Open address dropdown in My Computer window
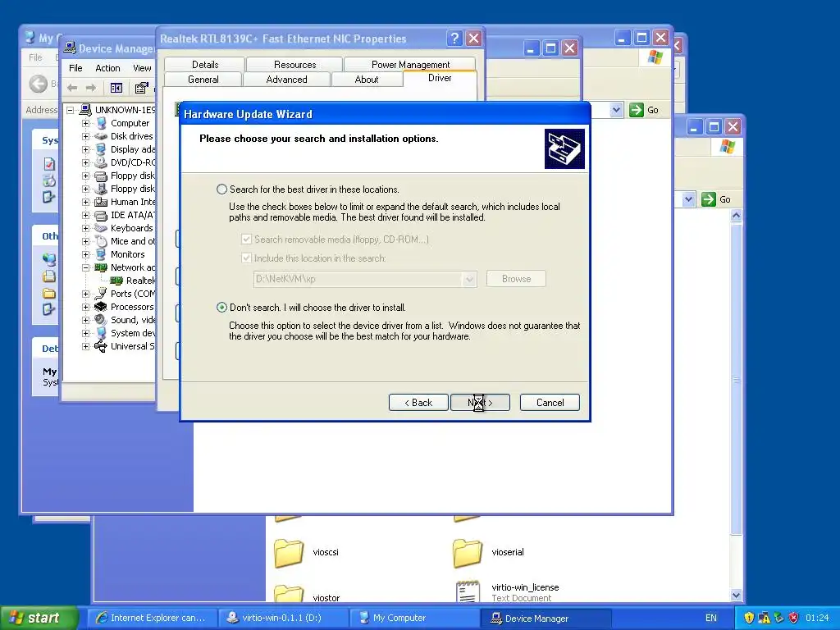 [616, 110]
